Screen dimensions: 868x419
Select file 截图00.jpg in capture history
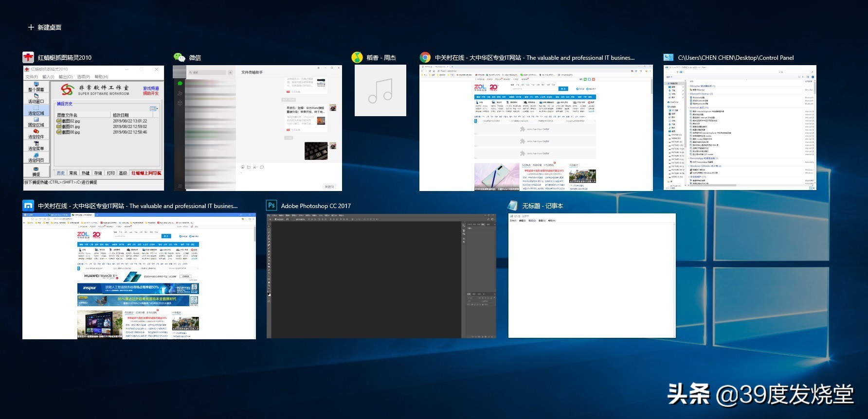click(x=69, y=132)
